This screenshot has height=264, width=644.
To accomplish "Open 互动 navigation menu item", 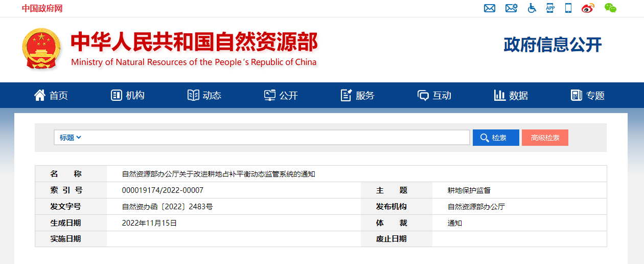I will [442, 96].
